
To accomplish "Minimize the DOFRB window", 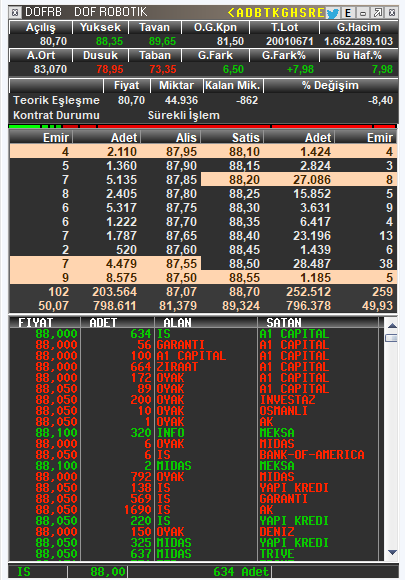I will pyautogui.click(x=363, y=13).
